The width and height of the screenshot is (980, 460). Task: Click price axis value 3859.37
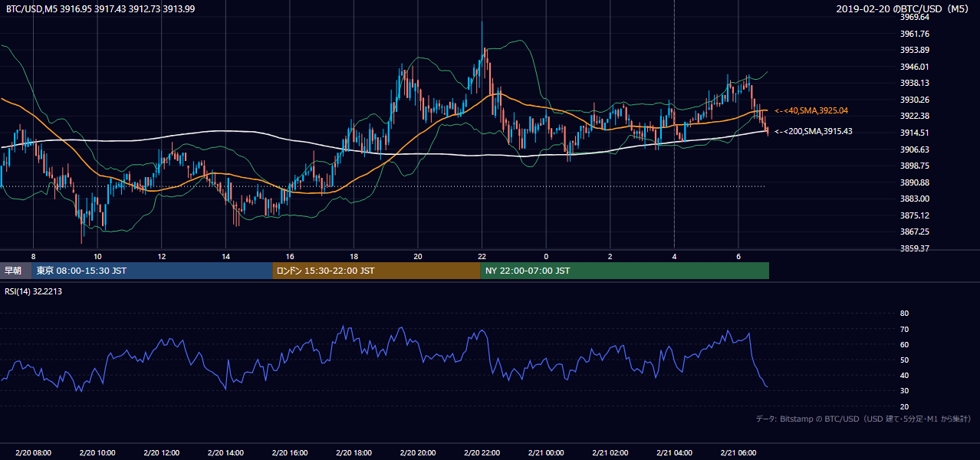pos(914,248)
